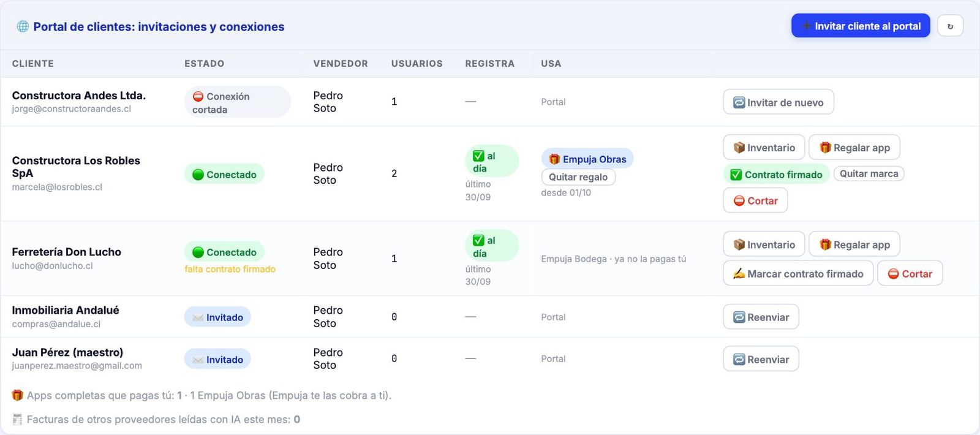Click email marcela@losrobles.cl
Screen dimensions: 980x435
point(57,187)
